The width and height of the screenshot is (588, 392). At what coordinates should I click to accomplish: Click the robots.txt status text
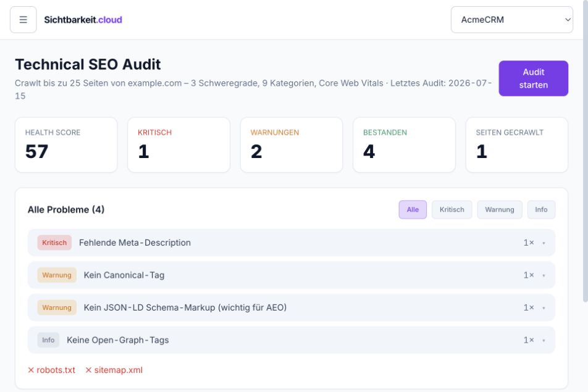click(x=51, y=370)
